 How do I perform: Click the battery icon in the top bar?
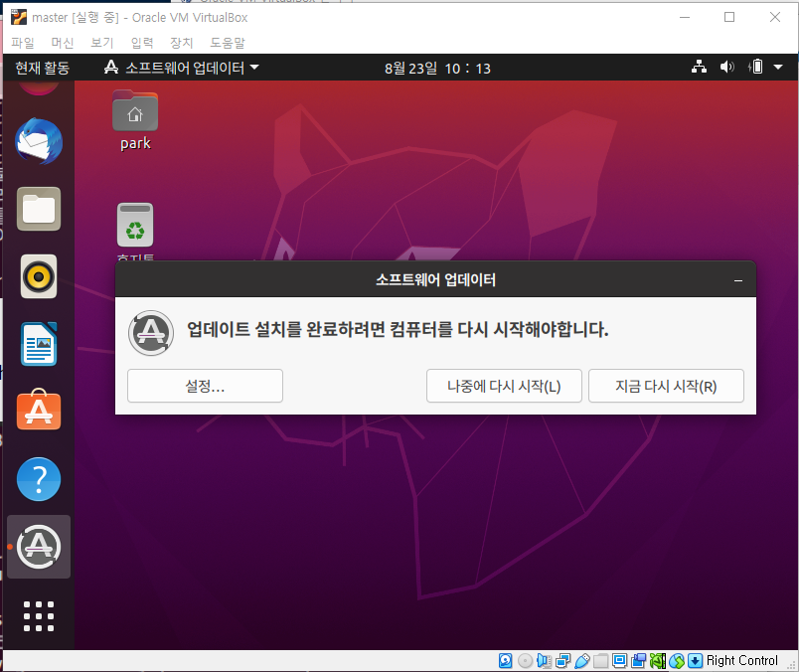click(755, 67)
